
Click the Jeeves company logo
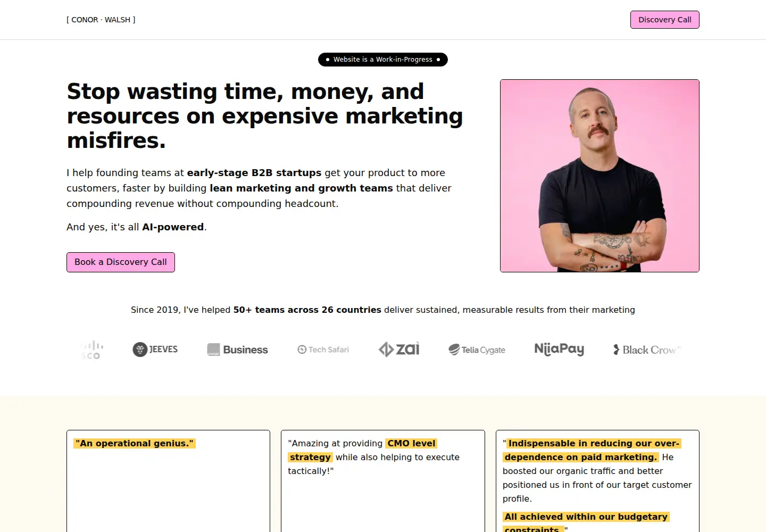155,350
